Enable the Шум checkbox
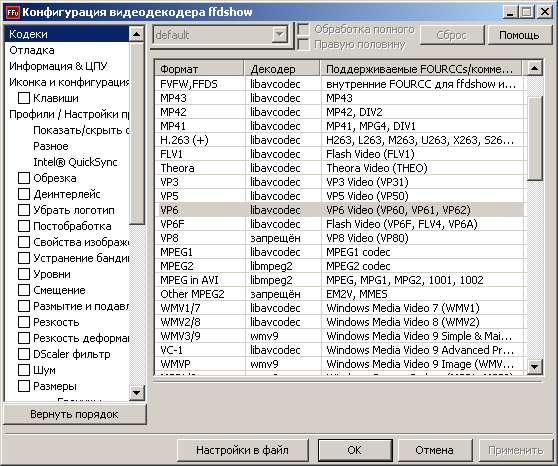The width and height of the screenshot is (558, 466). pos(24,370)
